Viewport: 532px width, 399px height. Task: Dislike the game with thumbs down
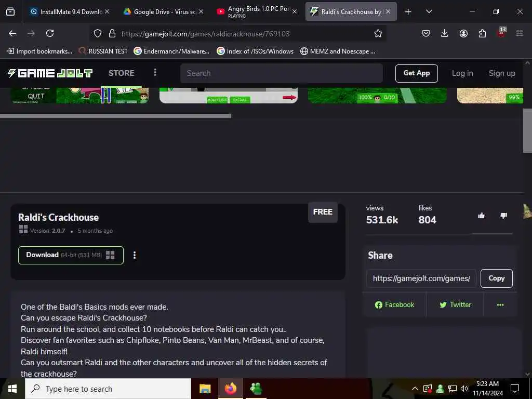tap(504, 216)
